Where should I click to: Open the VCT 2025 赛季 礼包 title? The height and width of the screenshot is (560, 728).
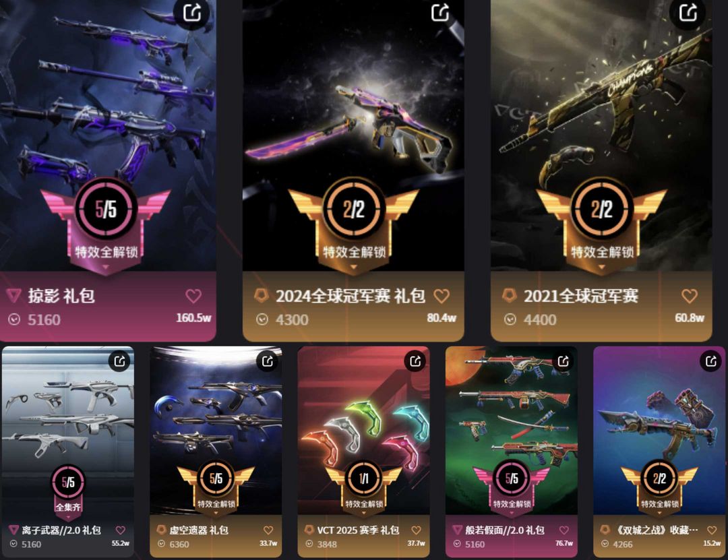pyautogui.click(x=358, y=530)
